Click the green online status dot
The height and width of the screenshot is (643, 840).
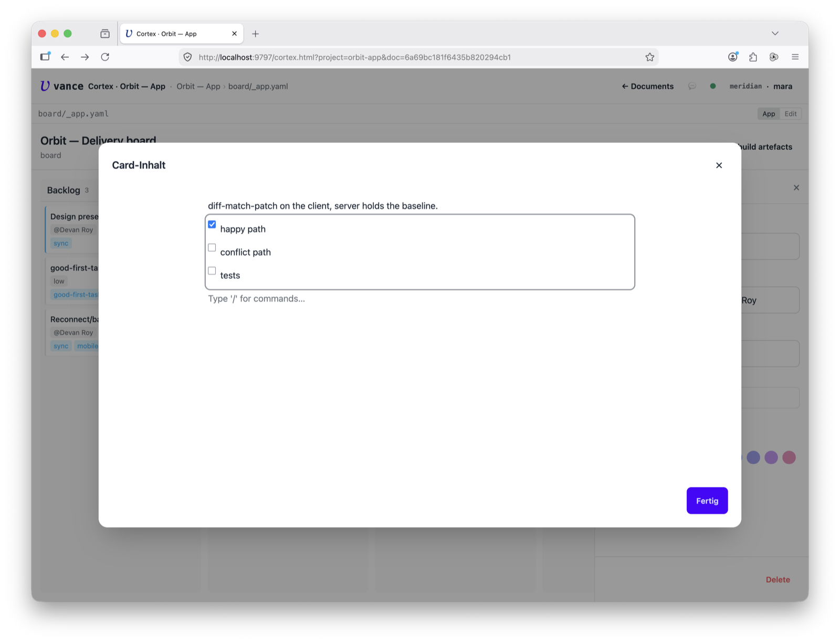(712, 86)
